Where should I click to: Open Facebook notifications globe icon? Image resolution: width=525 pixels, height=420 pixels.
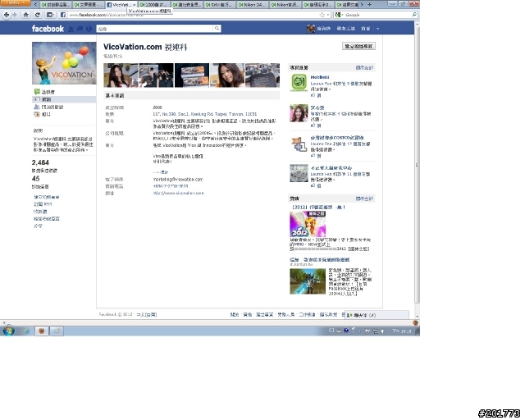tap(89, 29)
